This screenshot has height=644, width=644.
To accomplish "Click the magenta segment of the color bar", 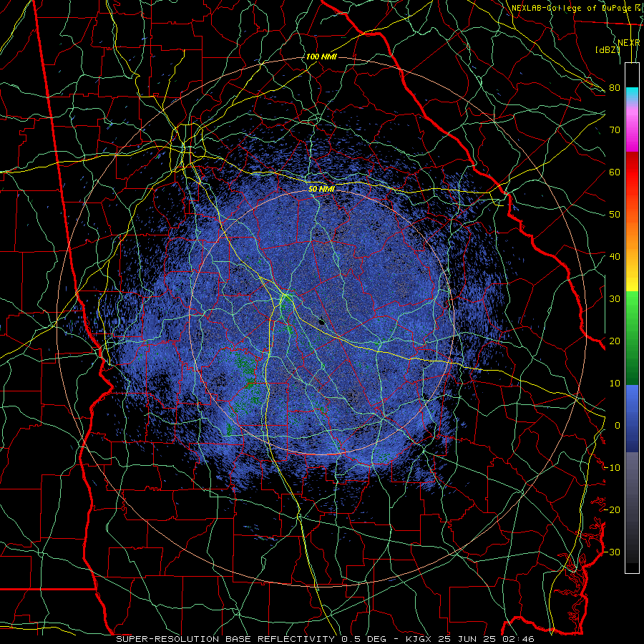I will (x=632, y=132).
